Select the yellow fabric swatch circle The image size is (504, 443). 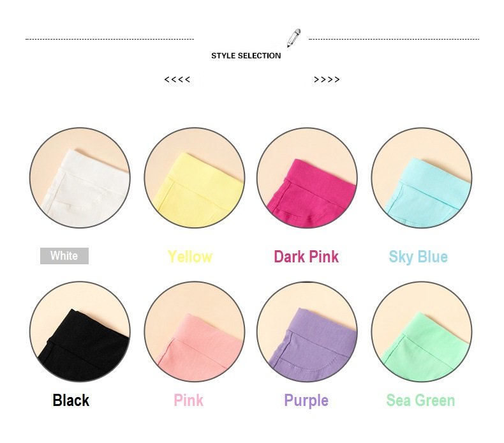pos(195,178)
